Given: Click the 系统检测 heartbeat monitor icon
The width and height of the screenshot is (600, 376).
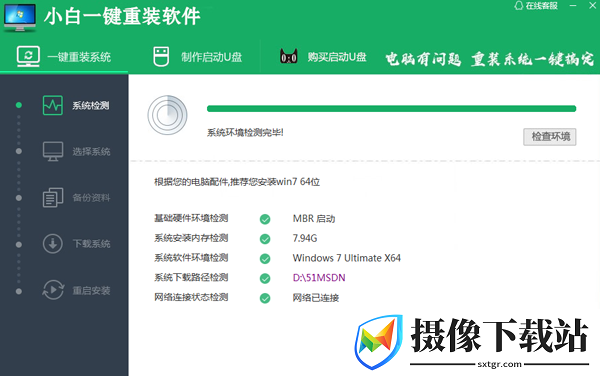Looking at the screenshot, I should [x=53, y=106].
